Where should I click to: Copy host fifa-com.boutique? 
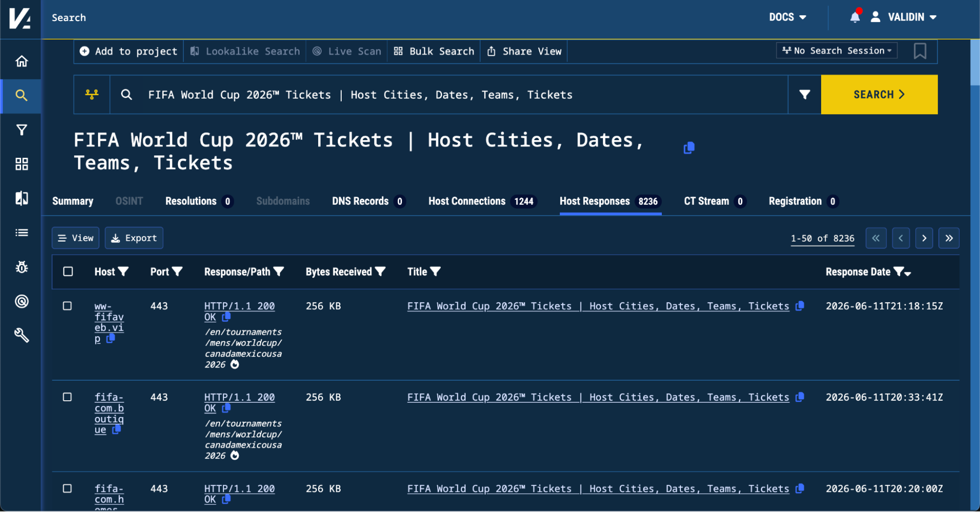pos(117,429)
